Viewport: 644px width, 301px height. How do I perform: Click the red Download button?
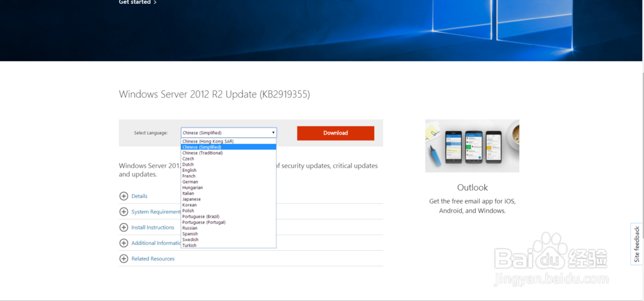[x=336, y=133]
